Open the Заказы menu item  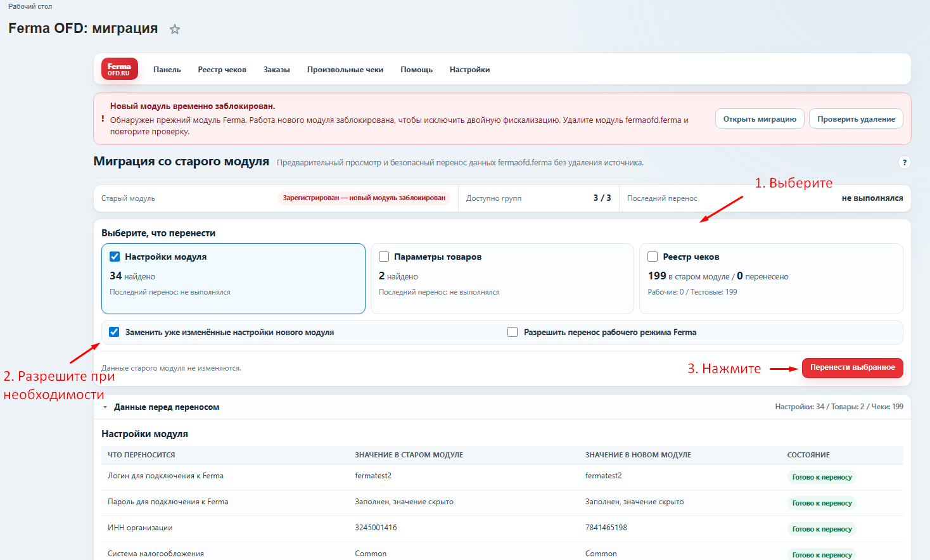(x=277, y=70)
